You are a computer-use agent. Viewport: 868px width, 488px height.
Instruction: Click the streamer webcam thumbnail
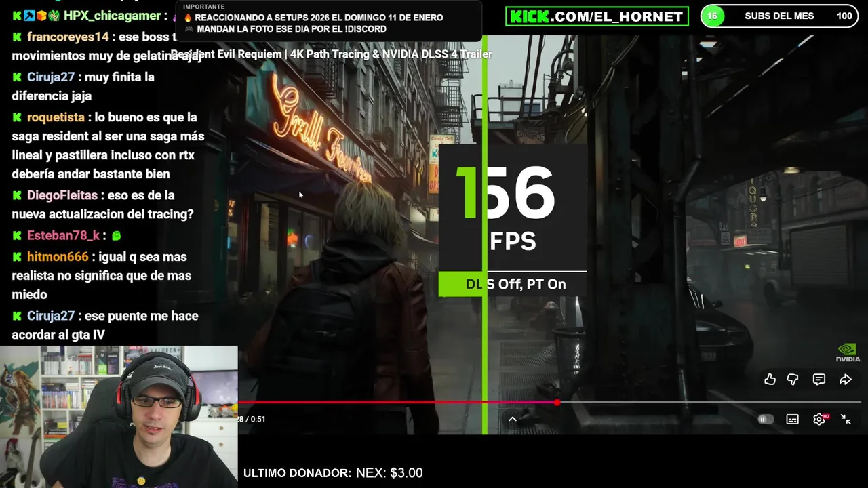coord(119,417)
